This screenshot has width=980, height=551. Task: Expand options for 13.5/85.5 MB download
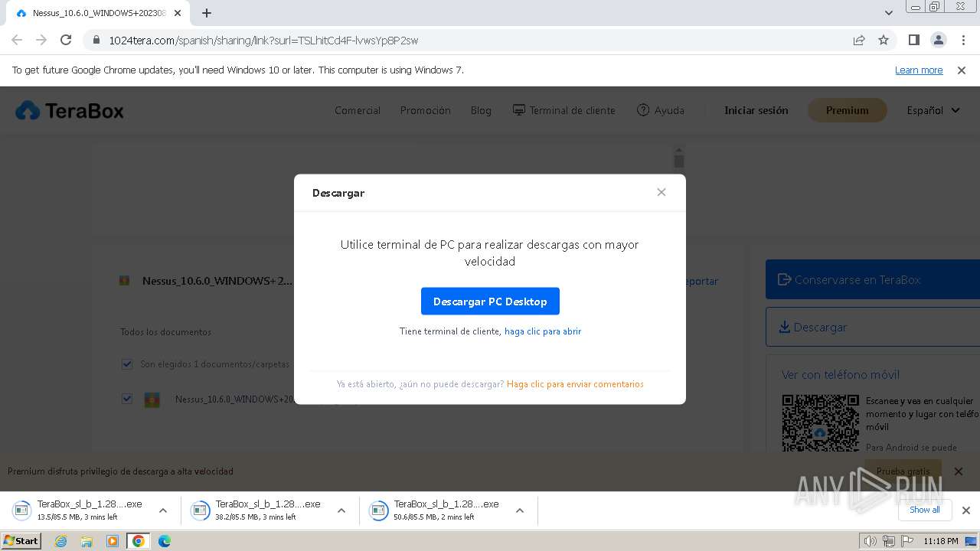162,510
